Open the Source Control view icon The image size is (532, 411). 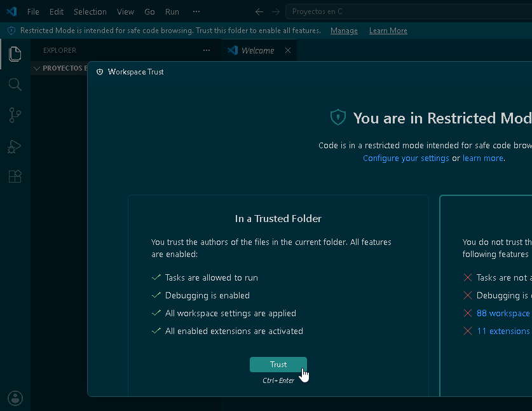[15, 115]
